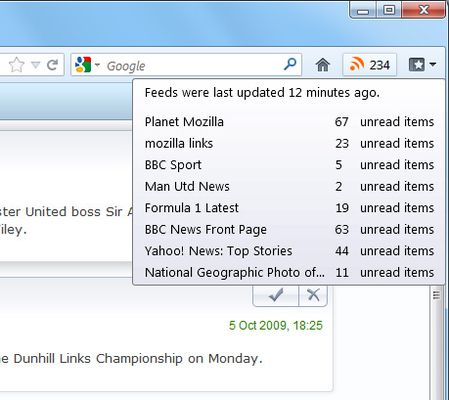449x400 pixels.
Task: Click the vertical scrollbar grip
Action: (x=436, y=295)
